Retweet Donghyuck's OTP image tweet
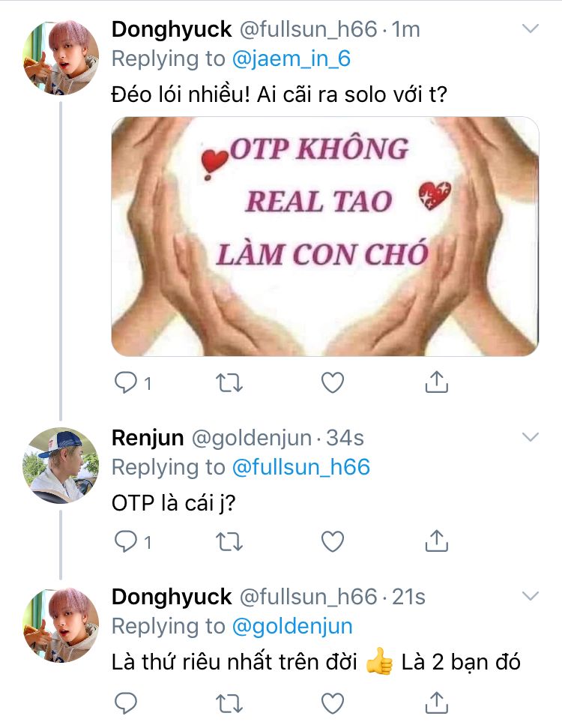 tap(229, 383)
